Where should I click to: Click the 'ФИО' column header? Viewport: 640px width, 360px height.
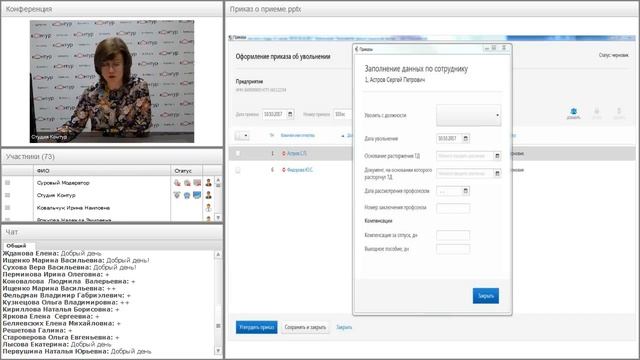pyautogui.click(x=43, y=171)
